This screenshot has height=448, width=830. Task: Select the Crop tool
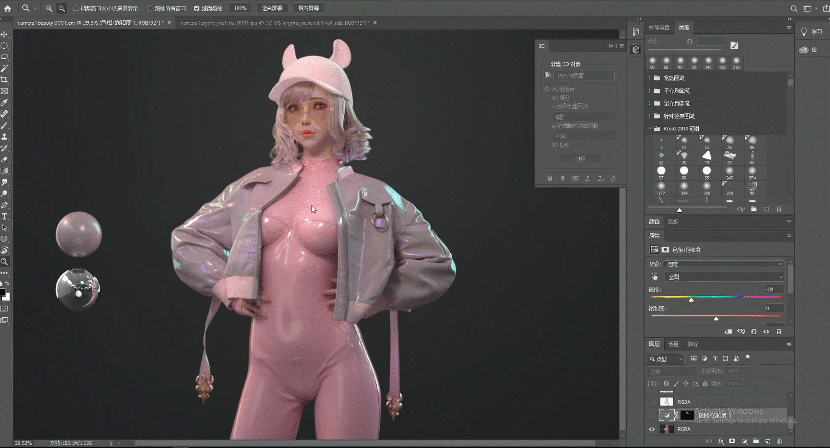coord(5,79)
